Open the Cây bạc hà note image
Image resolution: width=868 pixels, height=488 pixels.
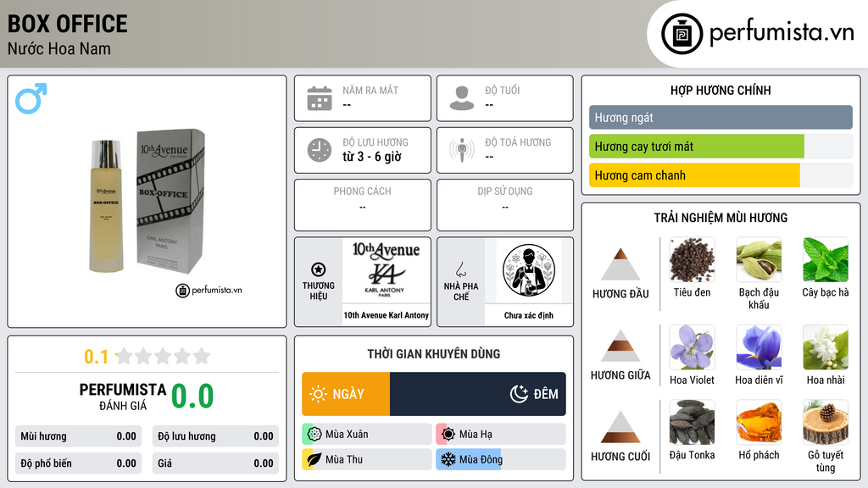click(x=826, y=259)
